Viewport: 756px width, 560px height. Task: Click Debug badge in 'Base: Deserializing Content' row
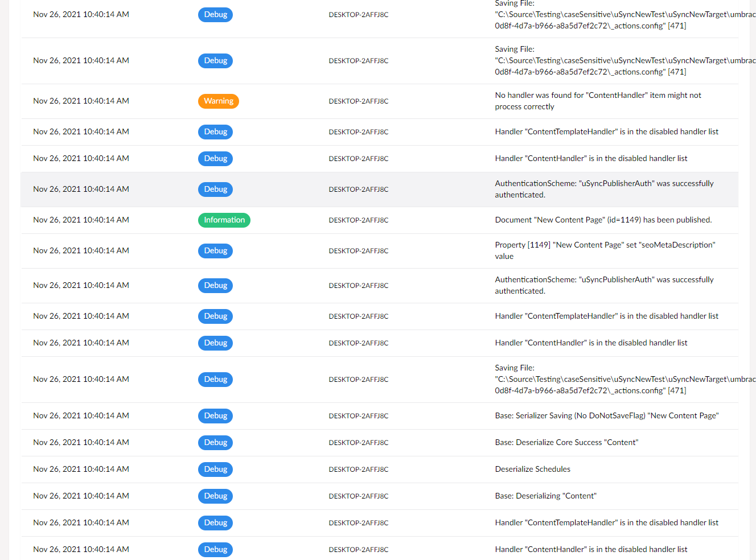pos(215,496)
